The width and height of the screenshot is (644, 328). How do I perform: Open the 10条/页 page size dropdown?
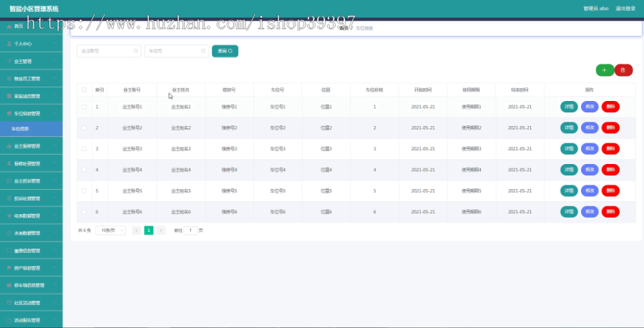pyautogui.click(x=110, y=231)
